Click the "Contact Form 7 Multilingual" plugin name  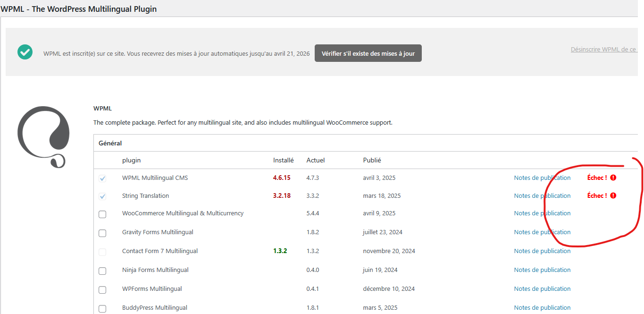tap(160, 251)
